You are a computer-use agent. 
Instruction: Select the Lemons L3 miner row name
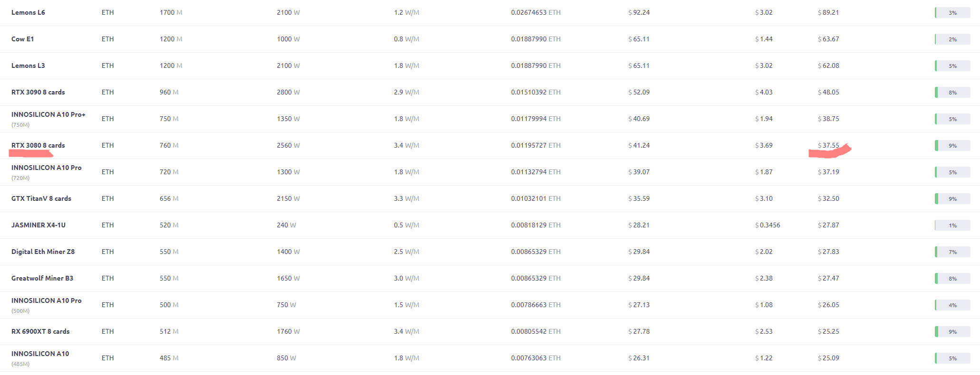click(28, 66)
